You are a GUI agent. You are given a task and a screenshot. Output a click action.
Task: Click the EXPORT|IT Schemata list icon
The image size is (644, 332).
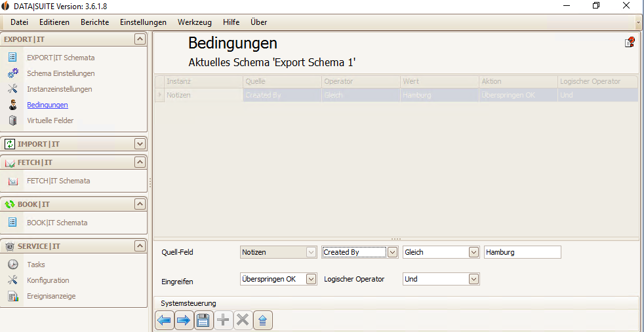coord(12,58)
